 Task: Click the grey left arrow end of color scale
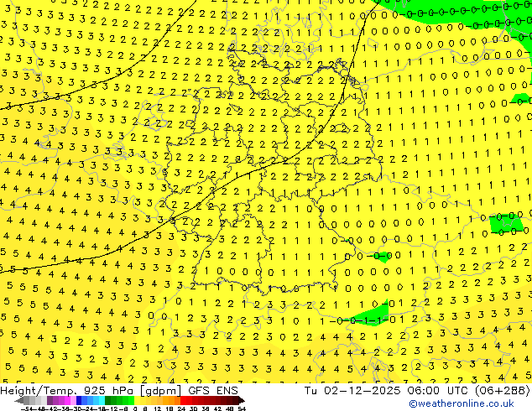tap(19, 400)
